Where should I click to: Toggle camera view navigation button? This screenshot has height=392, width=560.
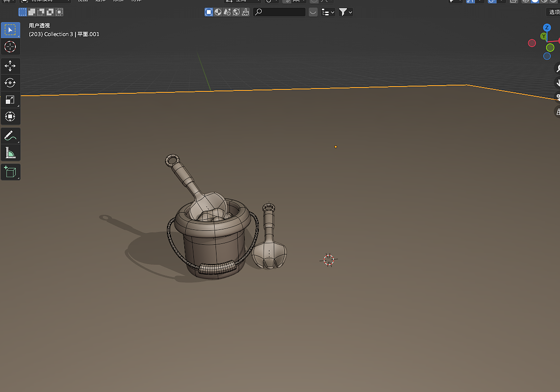tap(558, 97)
